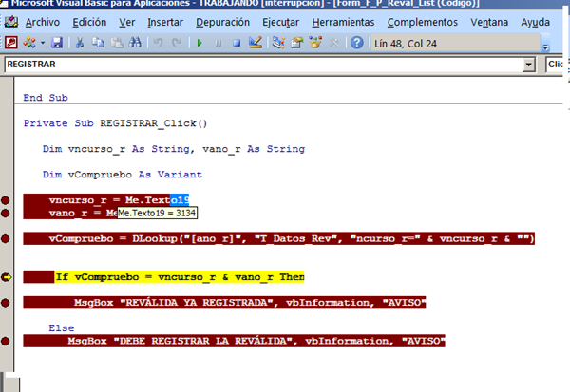Viewport: 570px width, 392px height.
Task: Switch to the Microsoft Access view icon
Action: 10,43
